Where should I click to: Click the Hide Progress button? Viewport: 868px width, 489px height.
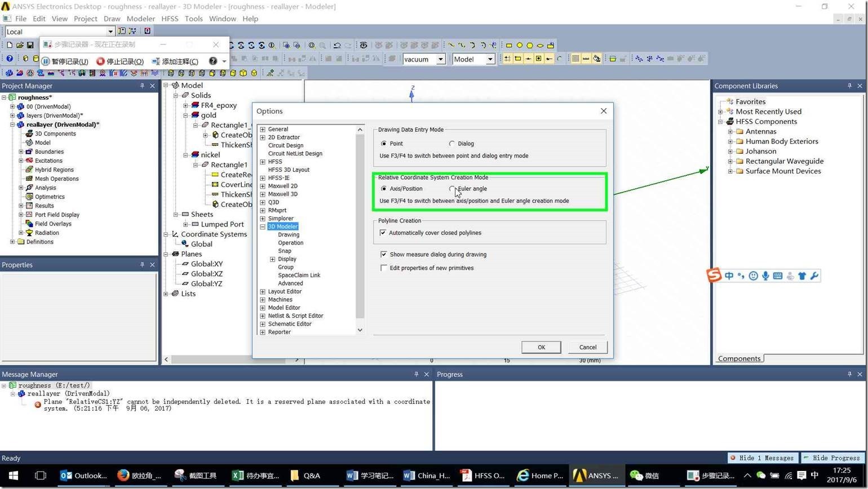pos(834,458)
